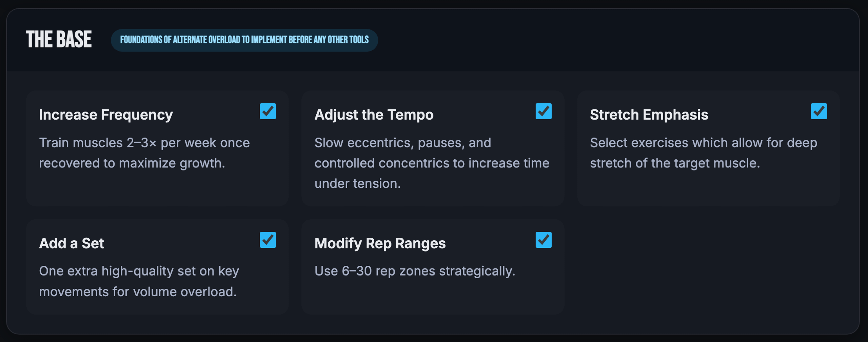Click THE BASE section title

point(59,39)
